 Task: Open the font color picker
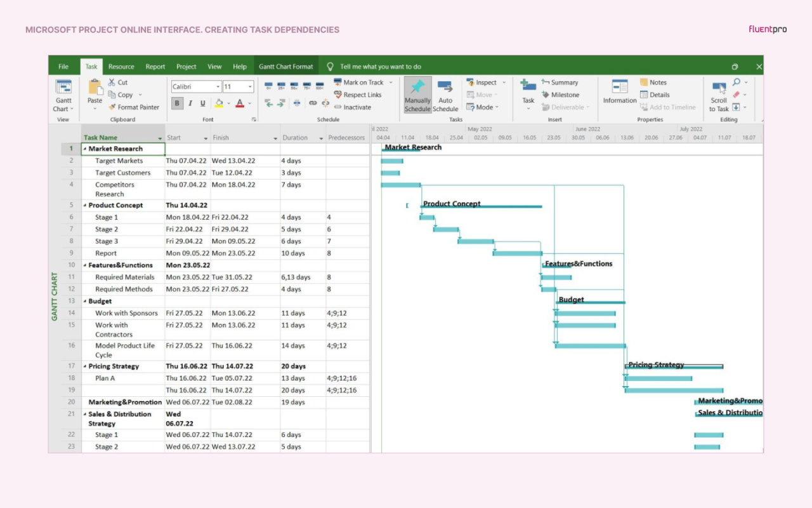[x=240, y=104]
